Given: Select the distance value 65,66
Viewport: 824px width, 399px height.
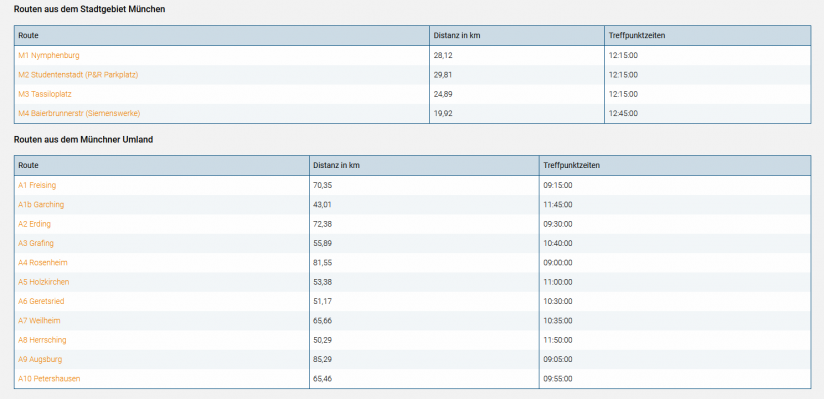Looking at the screenshot, I should 323,321.
